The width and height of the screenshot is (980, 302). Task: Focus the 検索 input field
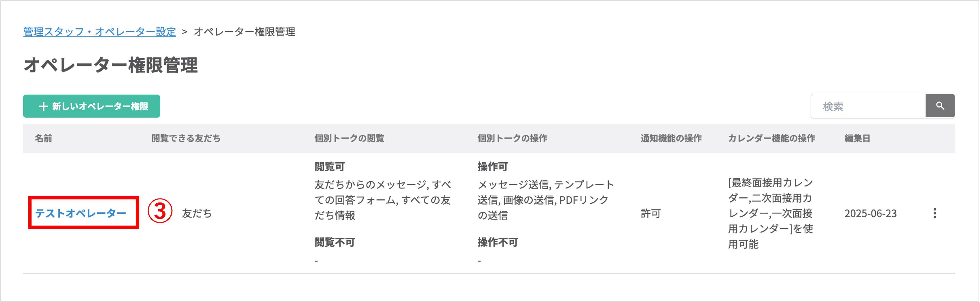[x=868, y=106]
